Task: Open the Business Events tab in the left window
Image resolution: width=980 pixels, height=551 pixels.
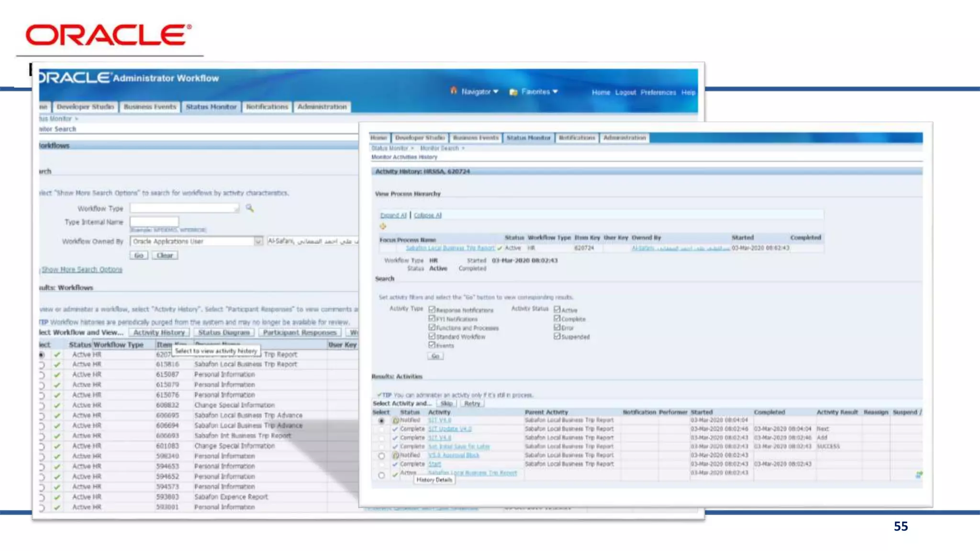Action: tap(150, 107)
